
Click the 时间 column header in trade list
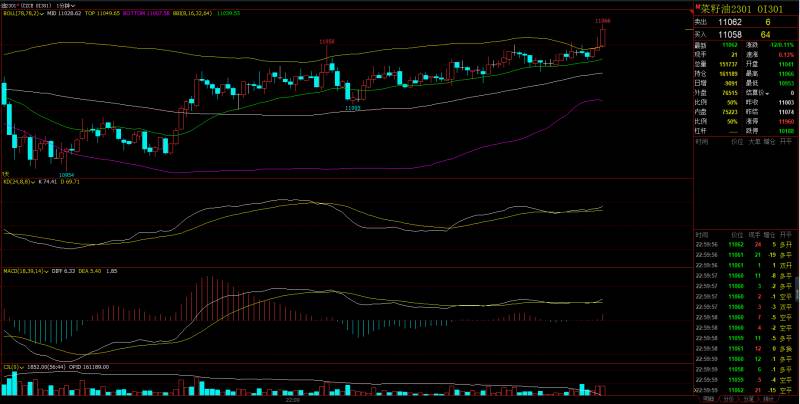coord(701,235)
